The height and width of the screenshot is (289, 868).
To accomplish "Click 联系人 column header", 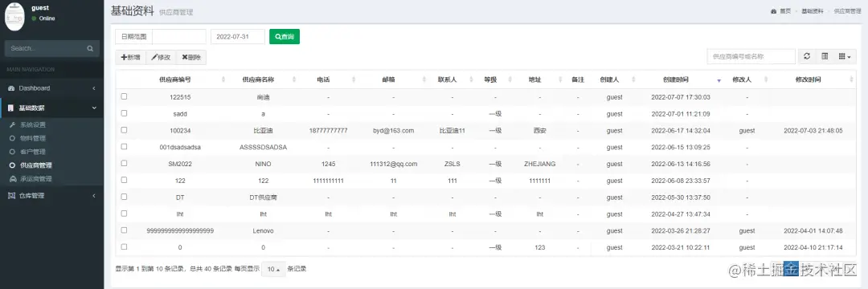I will point(448,80).
